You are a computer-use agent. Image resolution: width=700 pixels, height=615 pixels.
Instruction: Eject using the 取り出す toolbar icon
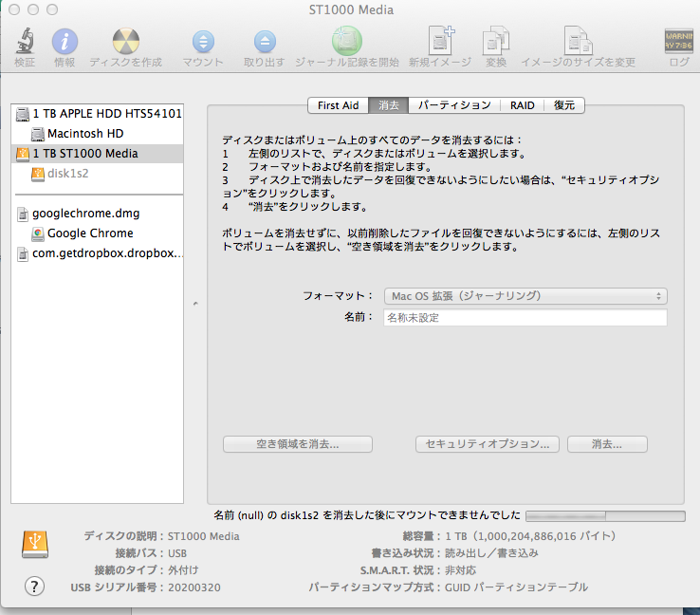pyautogui.click(x=264, y=43)
